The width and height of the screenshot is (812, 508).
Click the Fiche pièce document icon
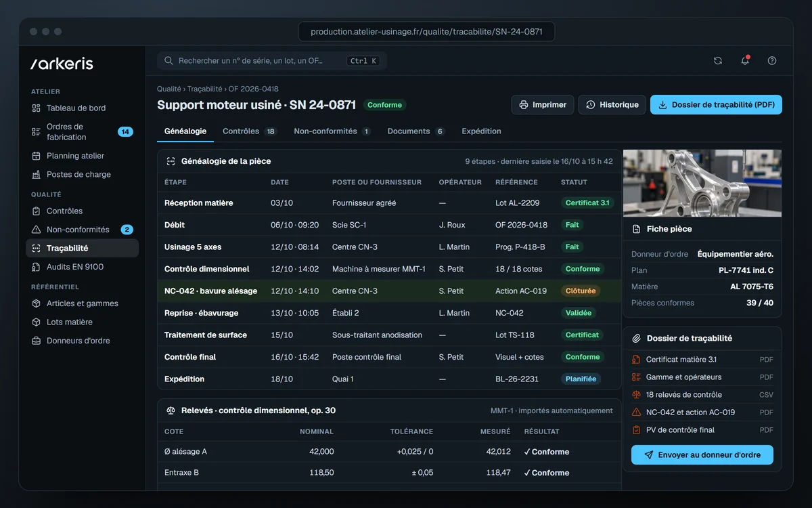coord(636,229)
